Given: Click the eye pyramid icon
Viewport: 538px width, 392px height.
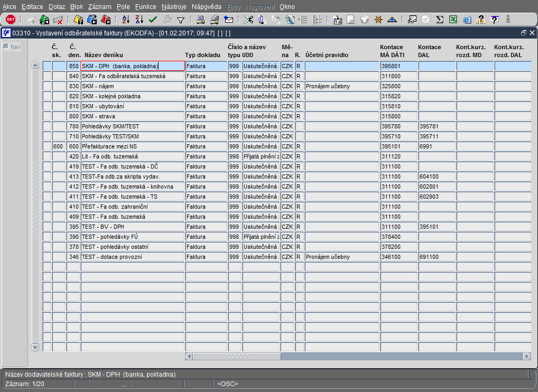Looking at the screenshot, I should coord(392,20).
